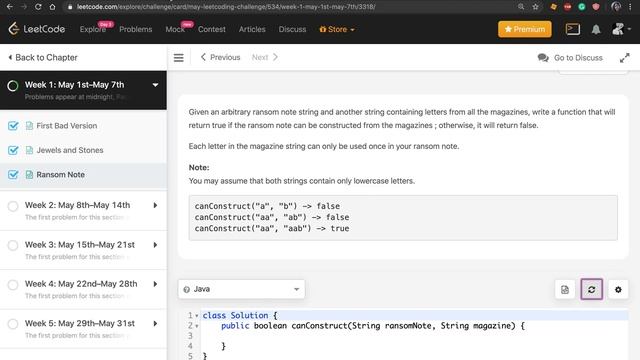Viewport: 640px width, 360px height.
Task: Click the Week 1 progress circle
Action: point(13,86)
